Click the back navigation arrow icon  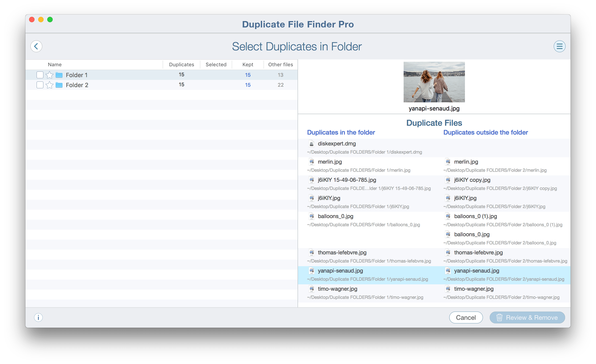click(x=37, y=46)
